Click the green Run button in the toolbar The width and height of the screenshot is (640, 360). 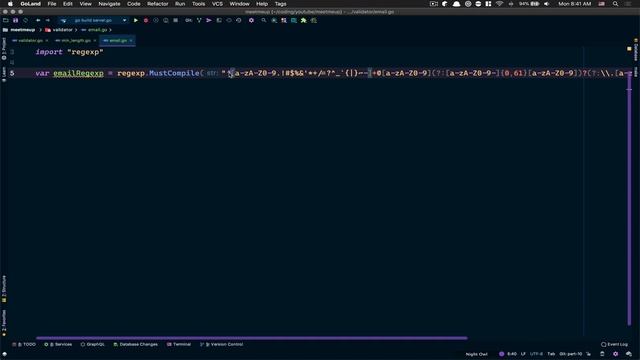136,20
